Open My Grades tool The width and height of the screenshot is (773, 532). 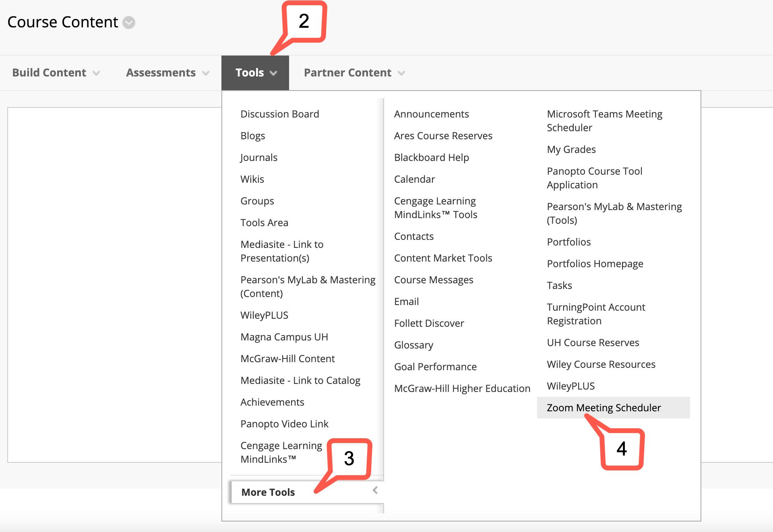(x=571, y=149)
